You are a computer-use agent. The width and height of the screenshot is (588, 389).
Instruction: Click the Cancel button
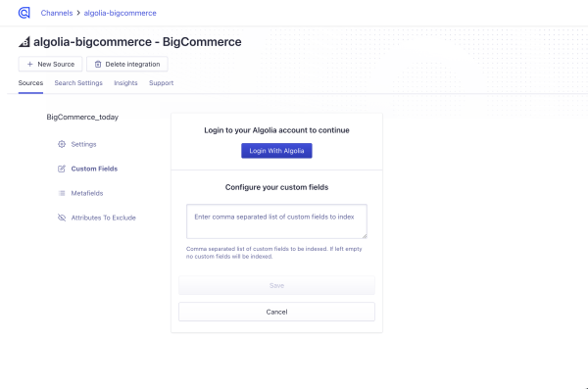276,312
